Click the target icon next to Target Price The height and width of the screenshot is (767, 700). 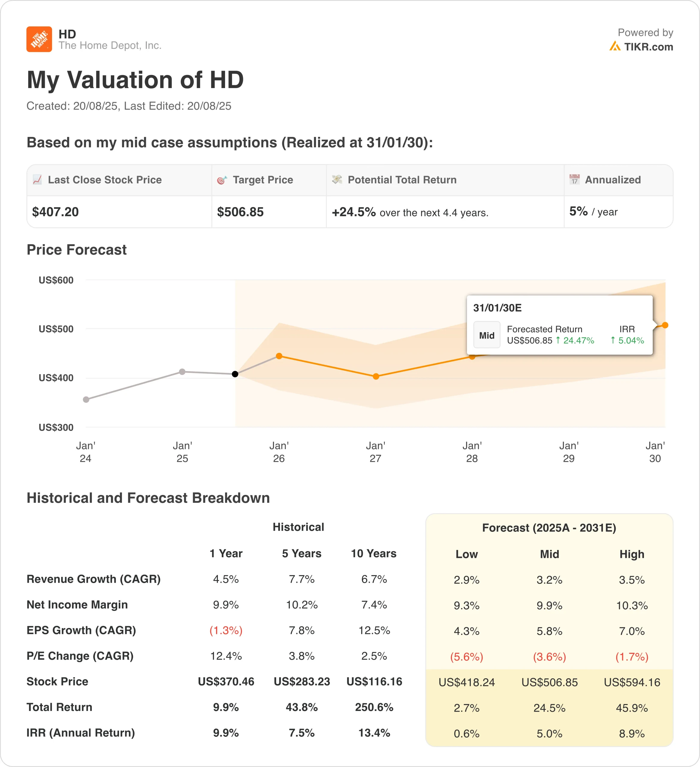pos(222,180)
